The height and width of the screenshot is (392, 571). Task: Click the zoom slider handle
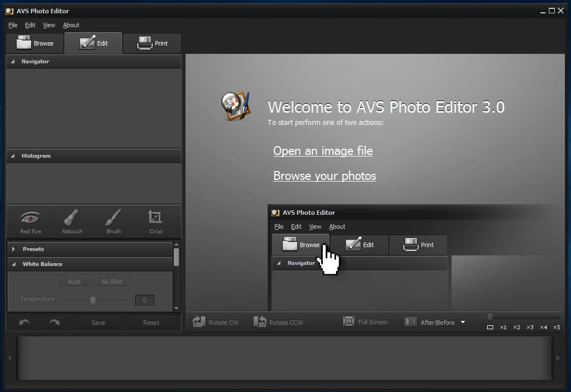click(490, 317)
